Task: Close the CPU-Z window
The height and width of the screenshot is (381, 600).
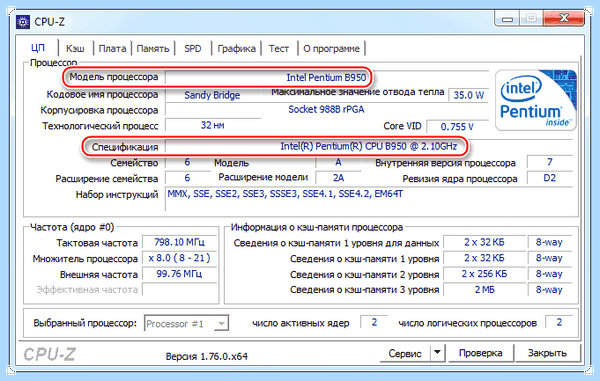Action: click(564, 18)
